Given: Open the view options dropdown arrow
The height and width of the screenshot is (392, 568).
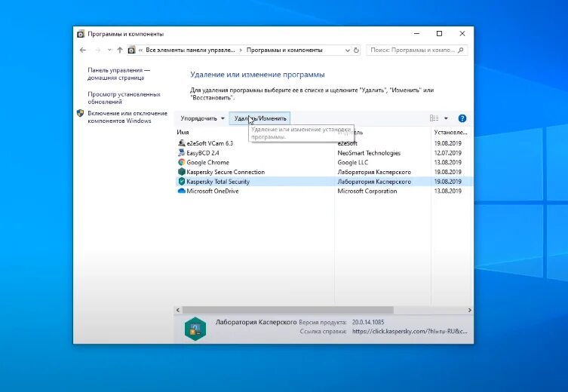Looking at the screenshot, I should (x=446, y=118).
